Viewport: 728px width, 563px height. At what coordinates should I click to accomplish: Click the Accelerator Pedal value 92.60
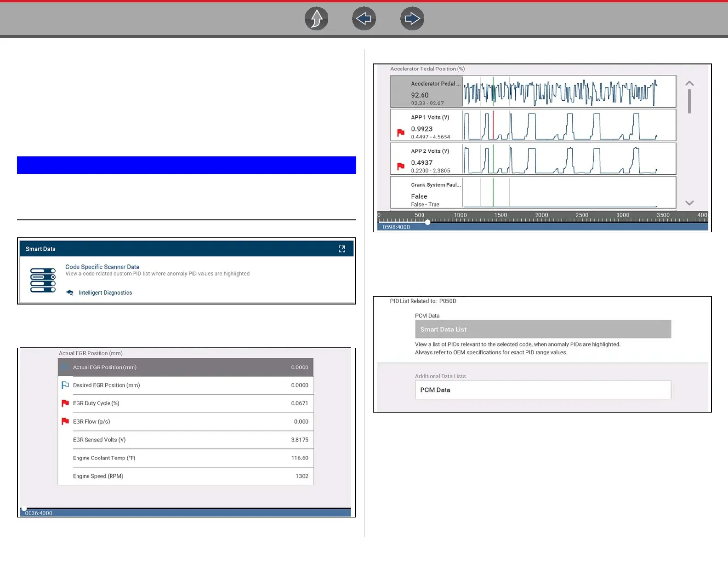(420, 95)
